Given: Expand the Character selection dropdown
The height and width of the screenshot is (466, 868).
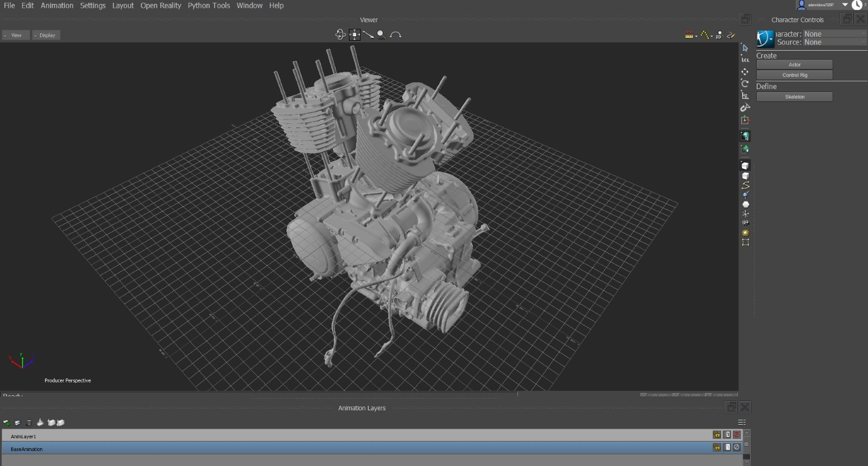Looking at the screenshot, I should (x=834, y=34).
